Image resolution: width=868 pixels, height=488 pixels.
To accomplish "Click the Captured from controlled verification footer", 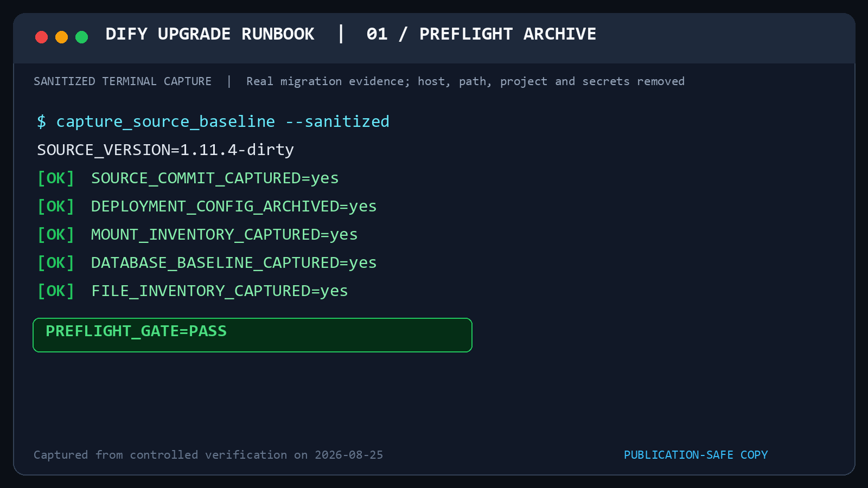I will 208,455.
